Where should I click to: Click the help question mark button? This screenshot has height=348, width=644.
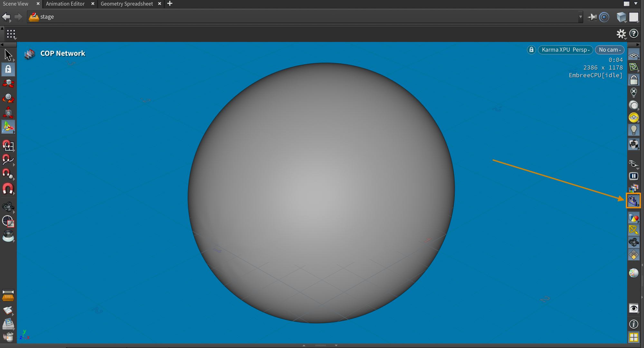pos(634,34)
